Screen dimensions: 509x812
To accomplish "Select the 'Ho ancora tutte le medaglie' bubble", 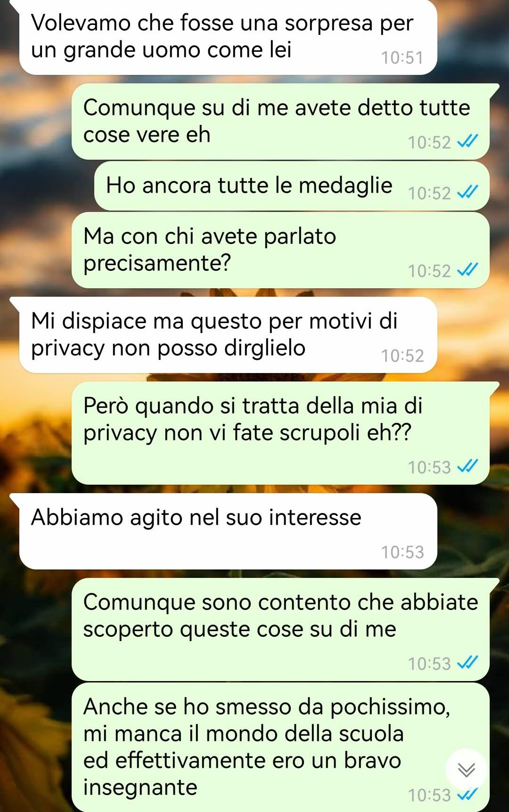I will coord(292,186).
